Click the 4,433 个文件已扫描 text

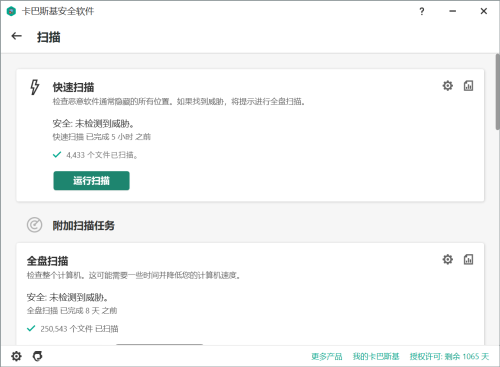click(x=102, y=155)
